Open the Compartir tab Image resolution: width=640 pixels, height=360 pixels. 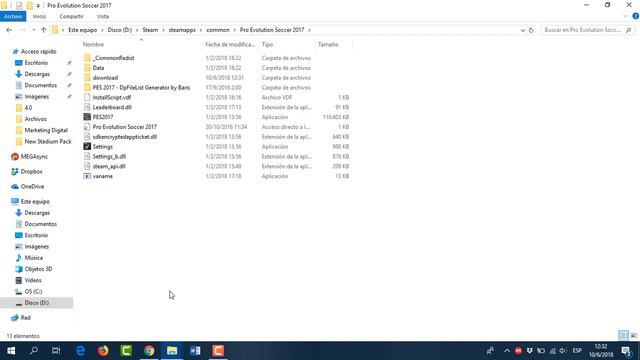[x=71, y=16]
